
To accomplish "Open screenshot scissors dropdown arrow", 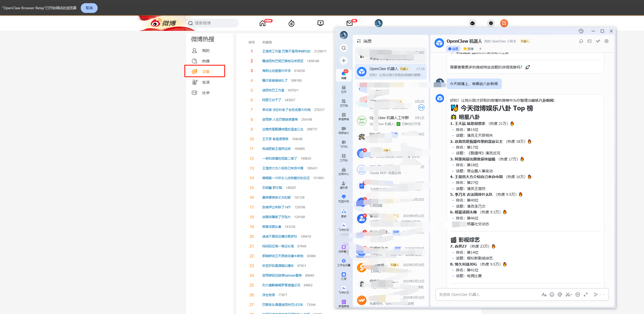I will pos(571,295).
